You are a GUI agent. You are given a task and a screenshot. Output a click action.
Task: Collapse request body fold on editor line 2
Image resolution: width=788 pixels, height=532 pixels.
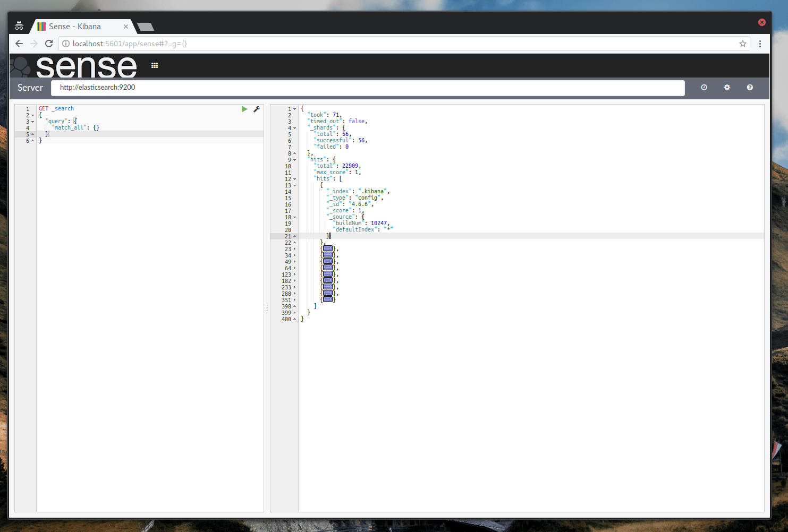[32, 115]
